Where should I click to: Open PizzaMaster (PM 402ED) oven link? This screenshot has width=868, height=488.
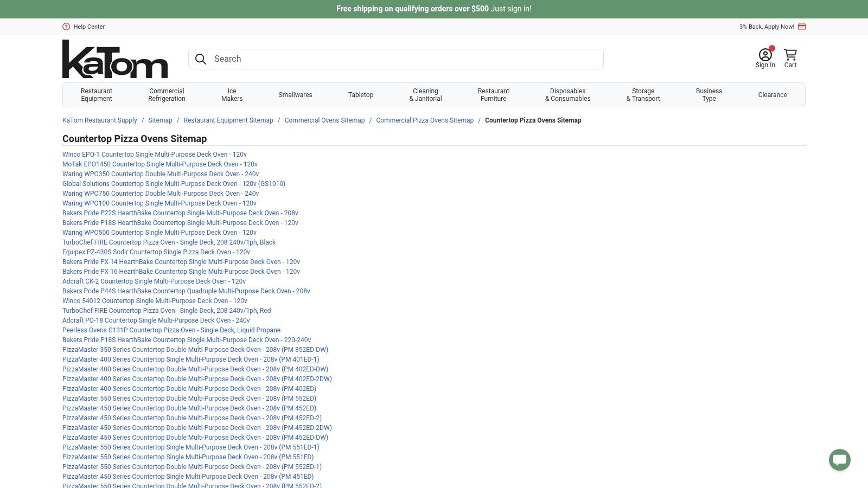189,389
